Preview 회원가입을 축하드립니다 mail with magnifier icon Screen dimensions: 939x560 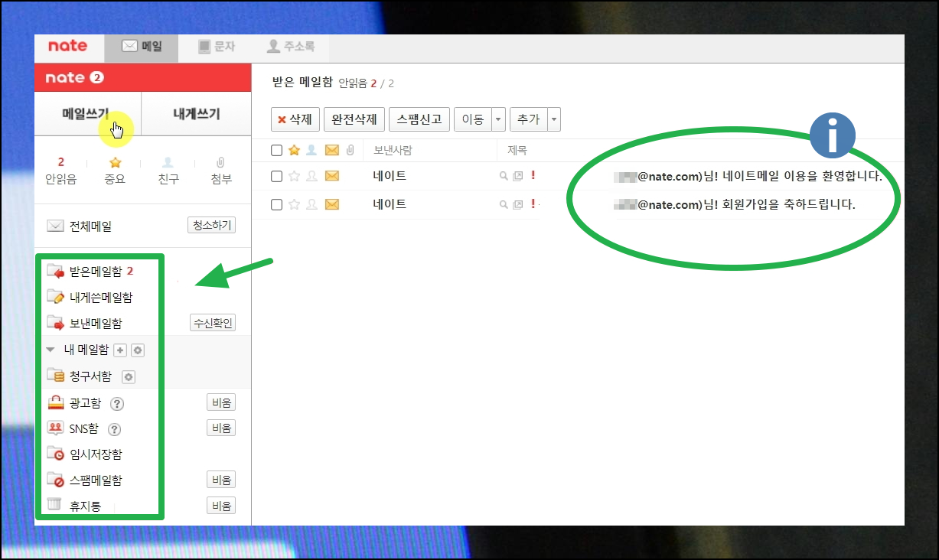[x=504, y=204]
